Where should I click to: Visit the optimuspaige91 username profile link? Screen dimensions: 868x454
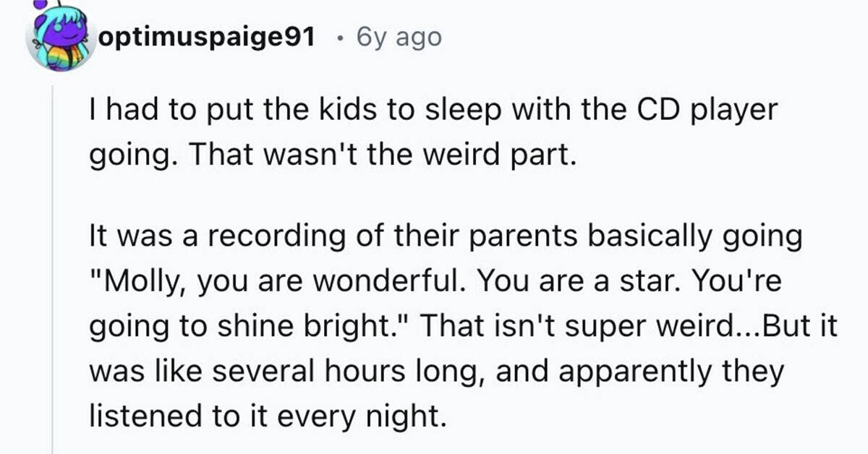click(x=206, y=37)
